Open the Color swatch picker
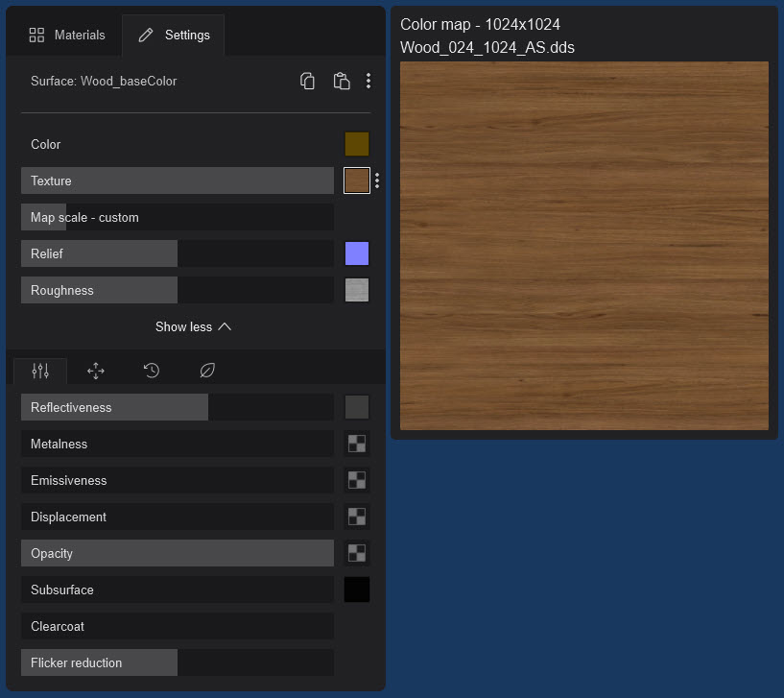The image size is (784, 698). pos(356,144)
